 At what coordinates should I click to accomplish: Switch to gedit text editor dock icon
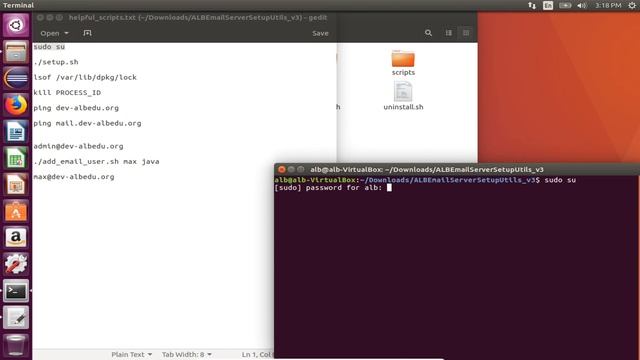[16, 318]
